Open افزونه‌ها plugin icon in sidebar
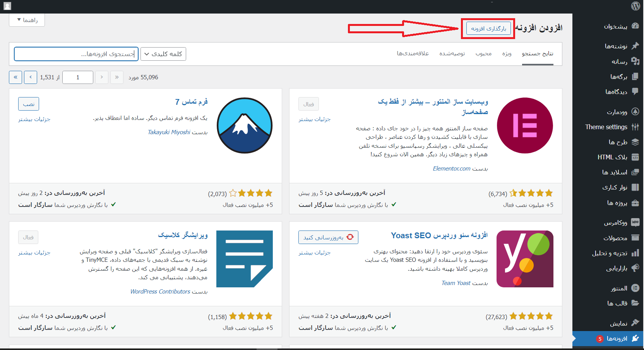Screen dimensions: 644x350 click(635, 338)
